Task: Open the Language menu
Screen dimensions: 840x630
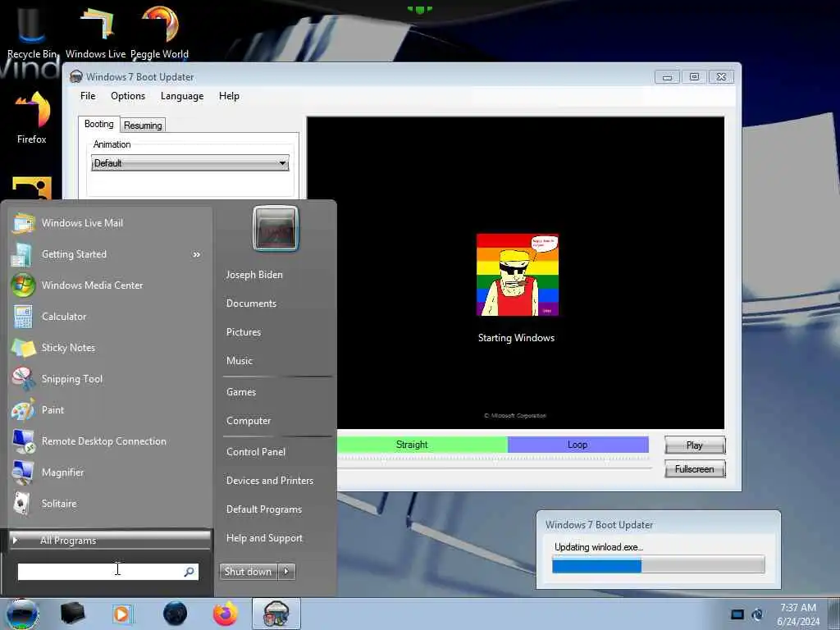Action: point(182,96)
